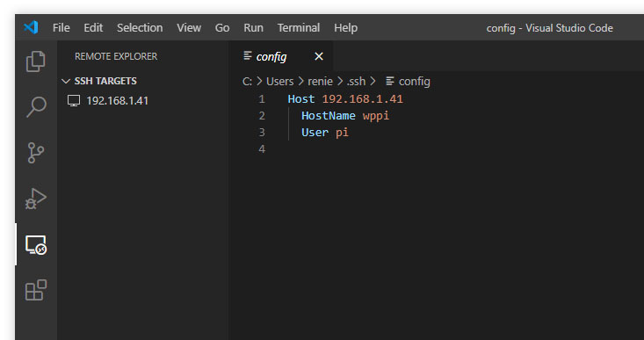The image size is (644, 340).
Task: Click the .ssh breadcrumb segment
Action: [x=356, y=82]
